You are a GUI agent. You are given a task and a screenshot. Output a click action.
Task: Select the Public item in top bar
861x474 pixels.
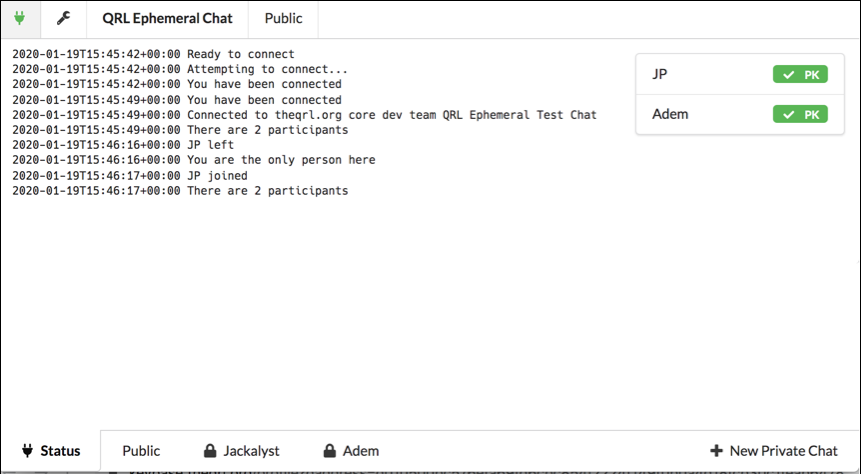(283, 18)
